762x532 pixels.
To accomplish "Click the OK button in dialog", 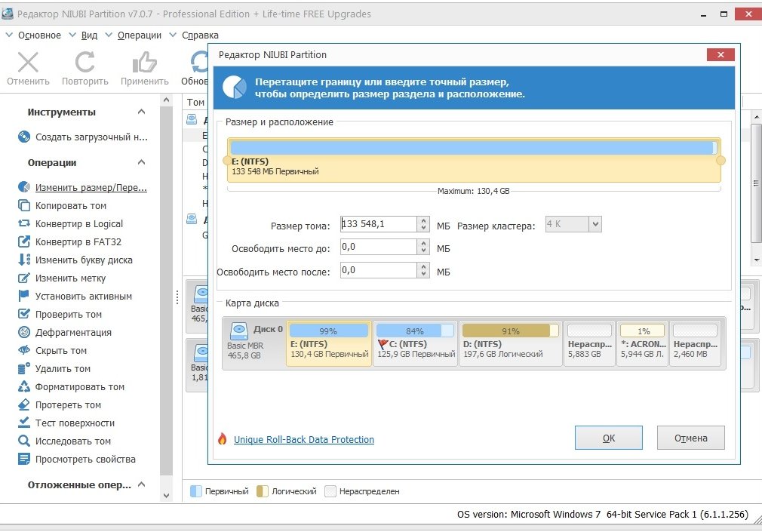I will [x=608, y=438].
